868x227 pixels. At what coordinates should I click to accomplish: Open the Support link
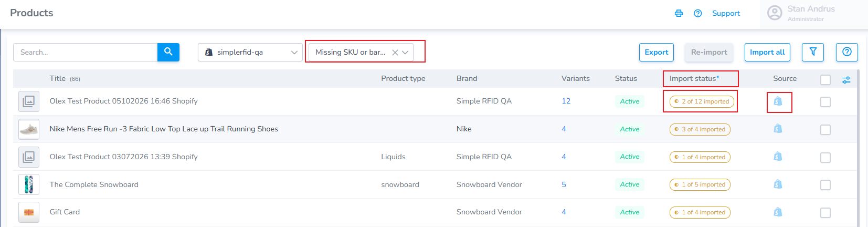pyautogui.click(x=726, y=13)
